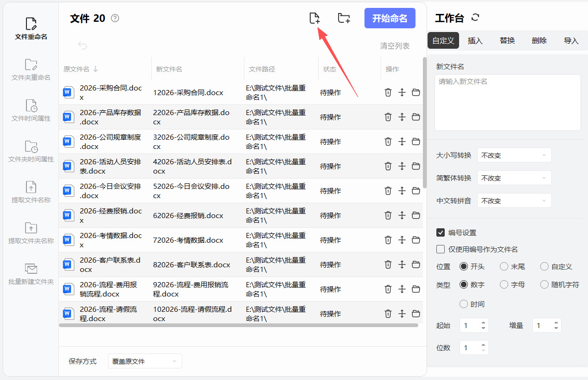Choose 字母 as the numbering type

[504, 284]
